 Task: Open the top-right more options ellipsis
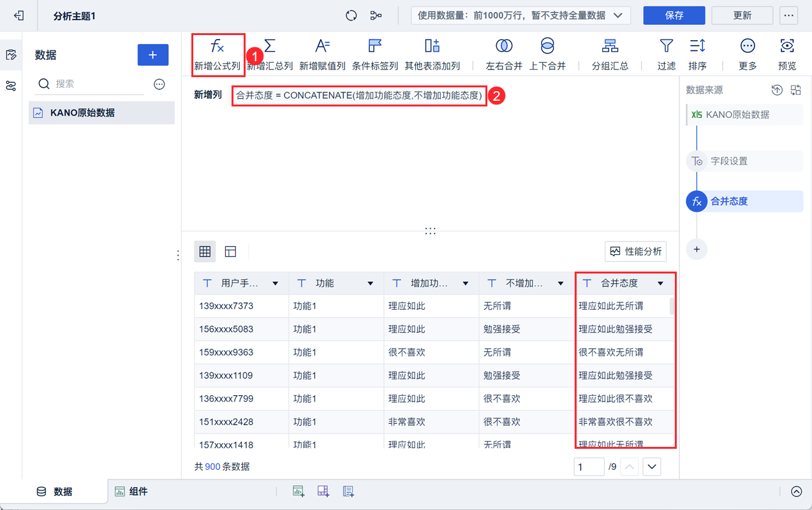(x=789, y=15)
